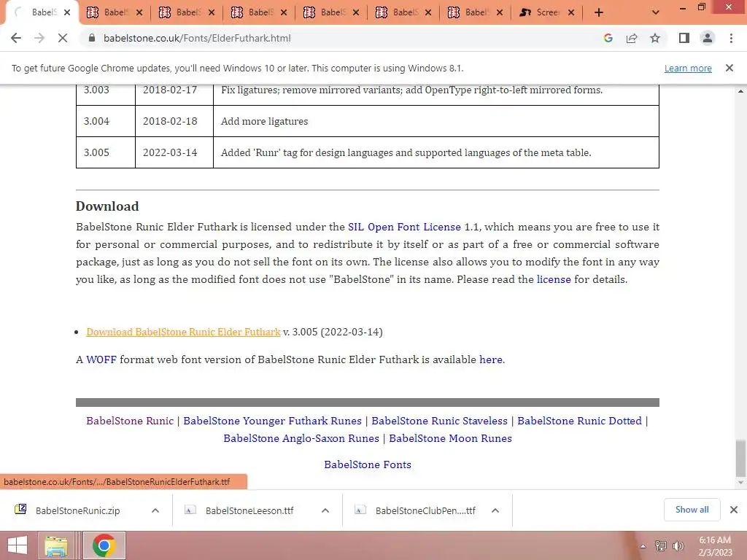Show all downloads
Viewport: 747px width, 560px height.
(692, 510)
